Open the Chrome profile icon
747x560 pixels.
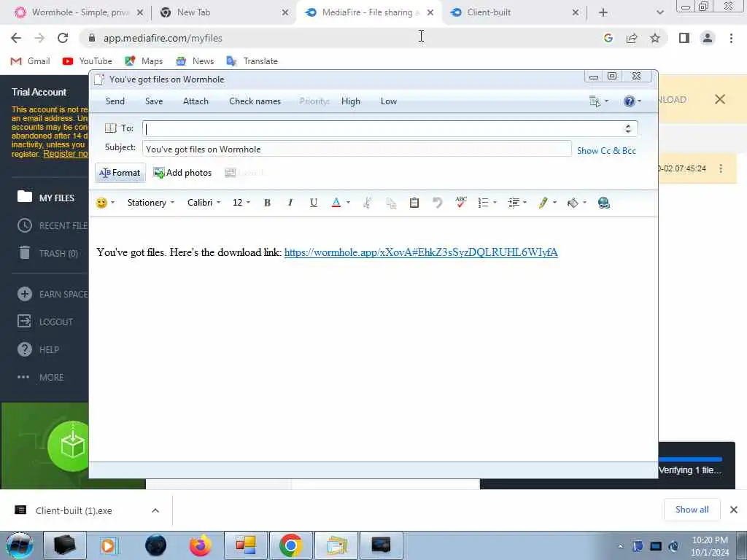(x=708, y=38)
